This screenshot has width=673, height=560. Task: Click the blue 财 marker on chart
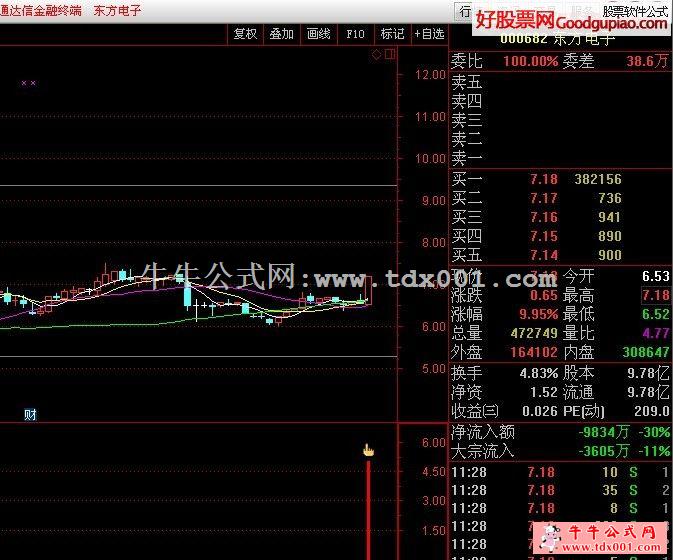(x=30, y=415)
